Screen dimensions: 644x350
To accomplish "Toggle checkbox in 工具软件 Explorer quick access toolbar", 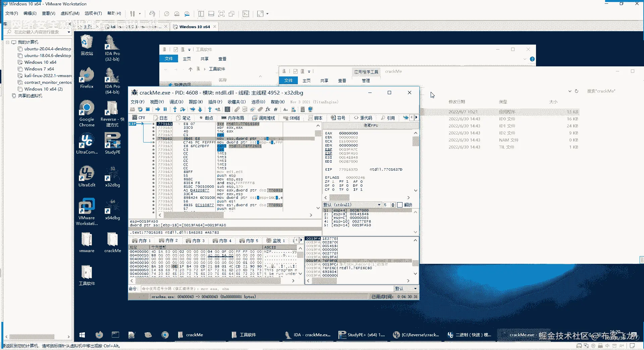I will (175, 50).
